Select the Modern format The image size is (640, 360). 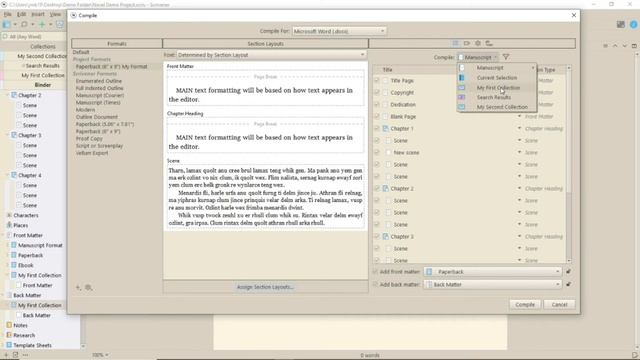click(x=85, y=110)
